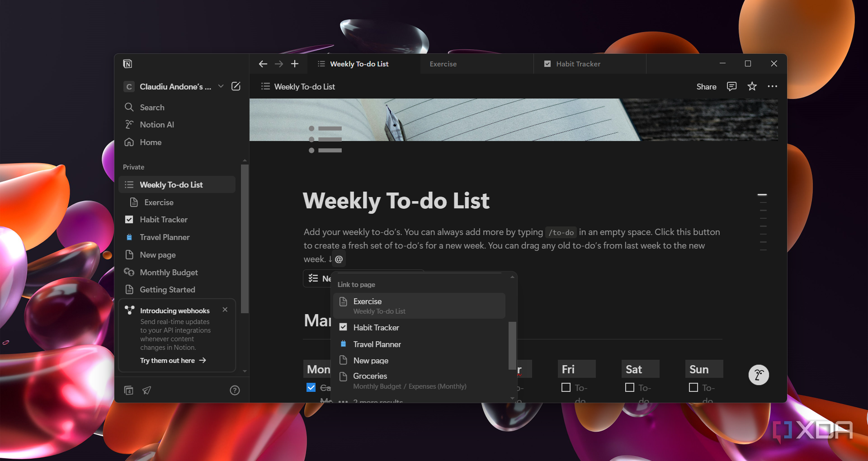This screenshot has height=461, width=868.
Task: Click the page outline marker on right
Action: (x=762, y=194)
